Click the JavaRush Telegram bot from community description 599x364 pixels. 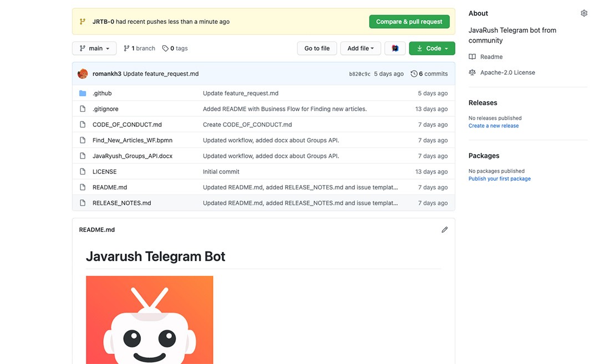512,35
